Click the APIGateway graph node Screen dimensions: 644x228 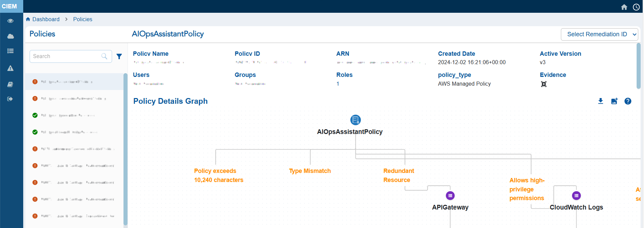[450, 196]
